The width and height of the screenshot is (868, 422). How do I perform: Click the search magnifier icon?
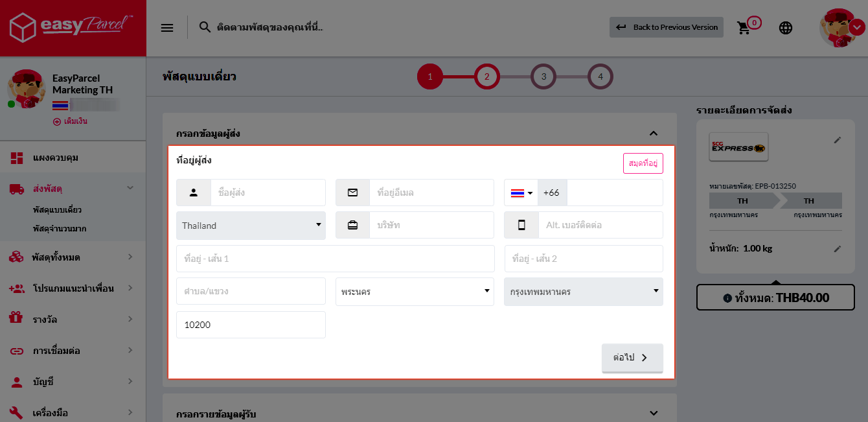pyautogui.click(x=205, y=27)
